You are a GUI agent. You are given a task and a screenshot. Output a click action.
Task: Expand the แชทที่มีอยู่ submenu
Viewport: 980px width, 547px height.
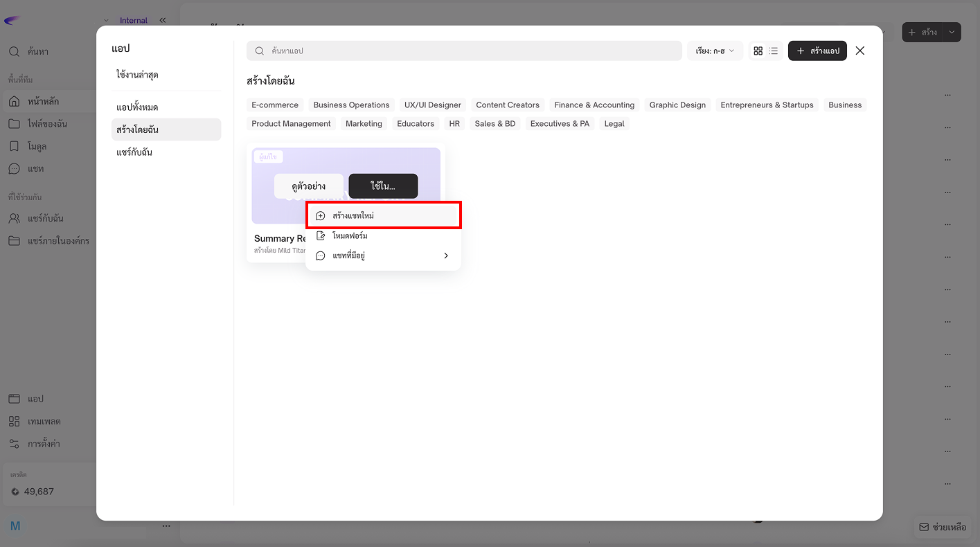click(x=383, y=255)
